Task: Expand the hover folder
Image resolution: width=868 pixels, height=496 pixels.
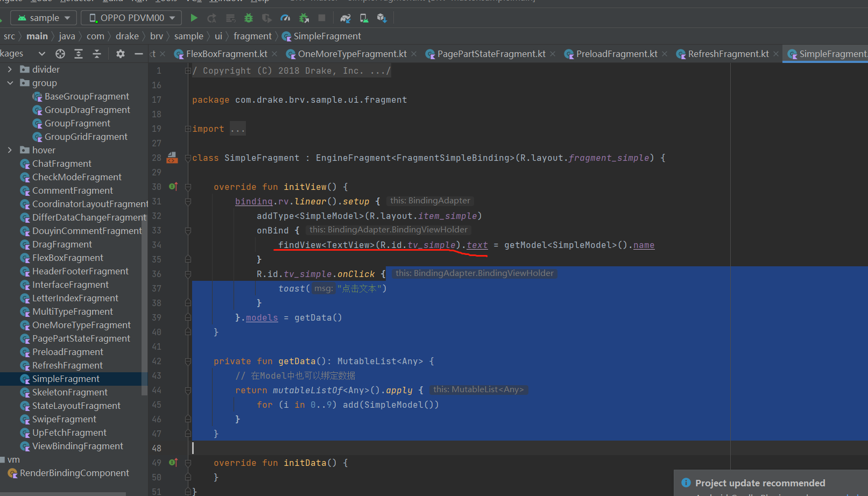Action: click(10, 150)
